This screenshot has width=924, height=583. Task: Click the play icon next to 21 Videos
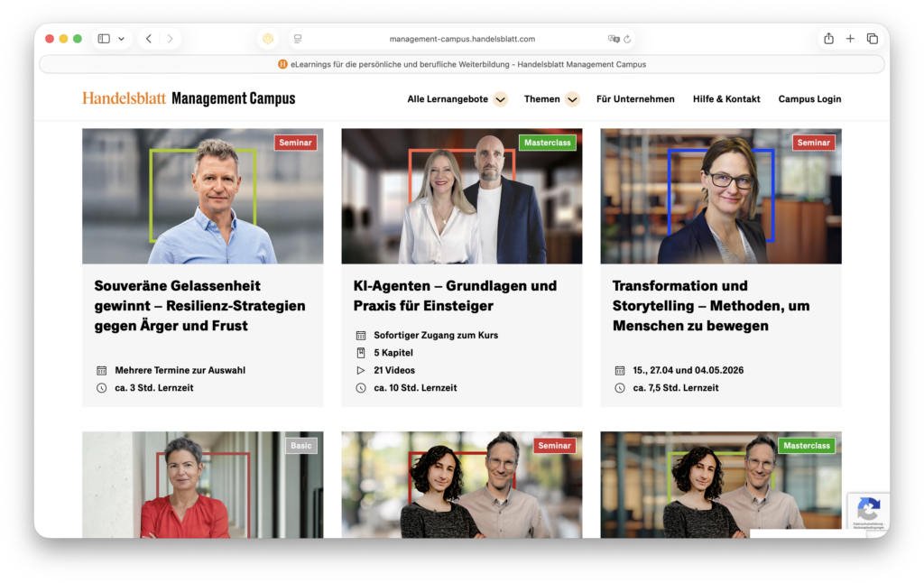click(x=359, y=370)
